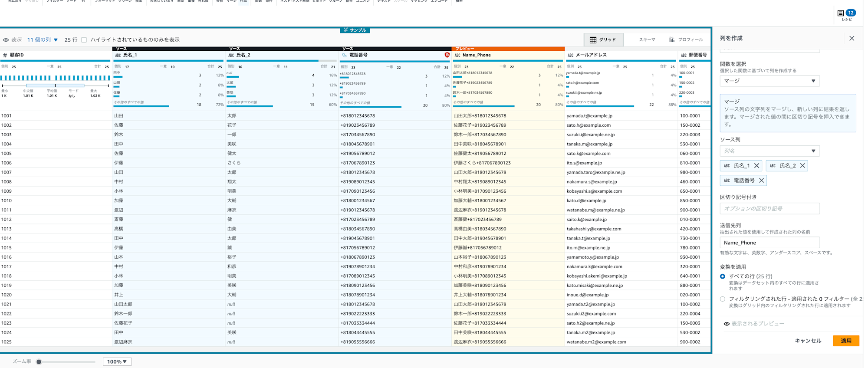Click the 顧客ID box plot distribution
Image resolution: width=868 pixels, height=368 pixels.
tap(56, 85)
